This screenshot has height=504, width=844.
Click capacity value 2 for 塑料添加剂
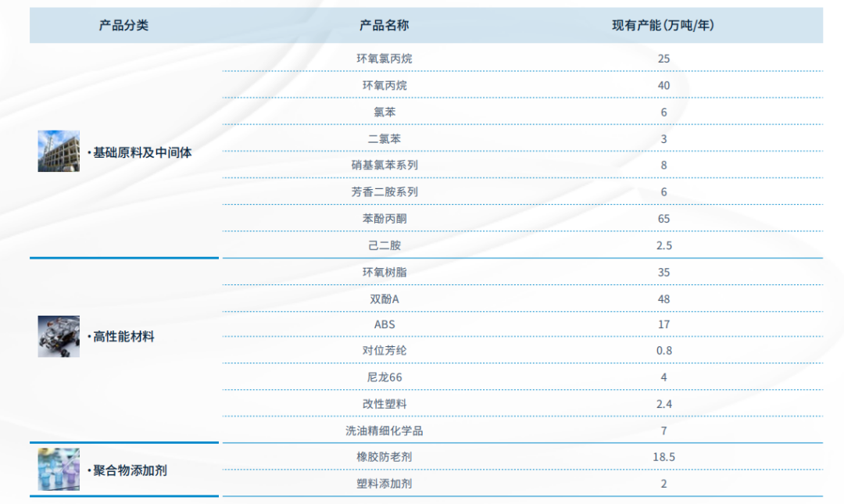pyautogui.click(x=663, y=484)
